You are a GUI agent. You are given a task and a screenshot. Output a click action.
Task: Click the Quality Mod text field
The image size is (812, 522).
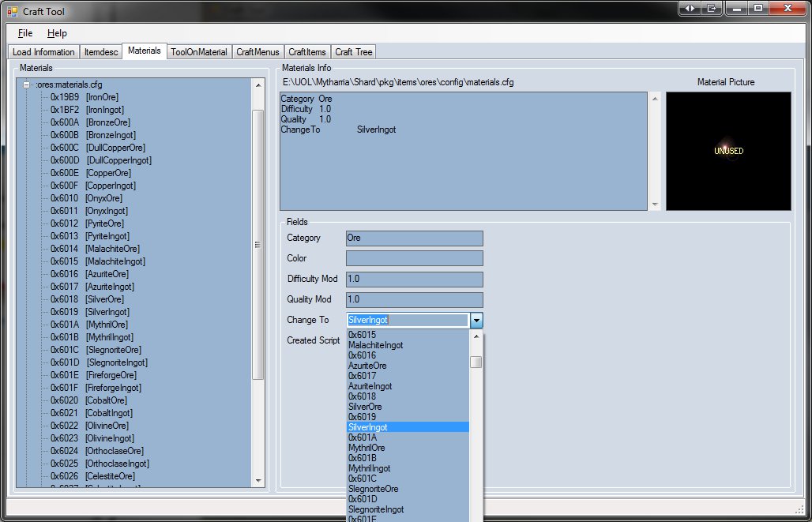pos(414,299)
